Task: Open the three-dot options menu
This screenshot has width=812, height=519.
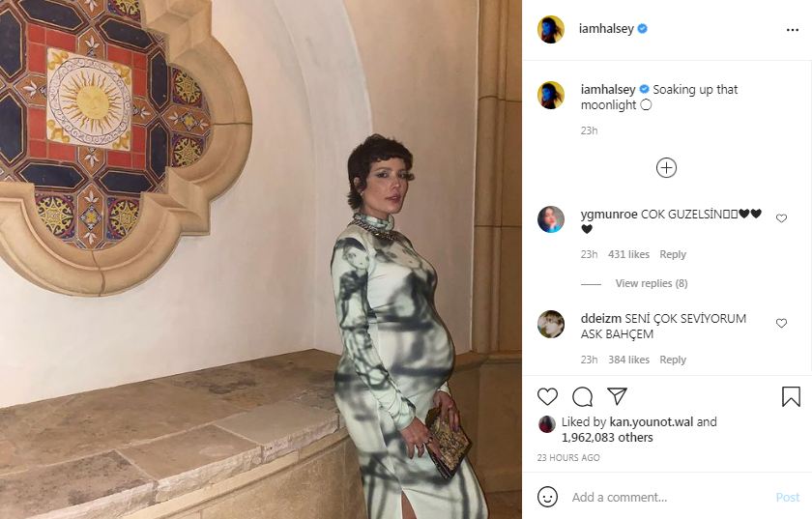Action: click(x=793, y=30)
